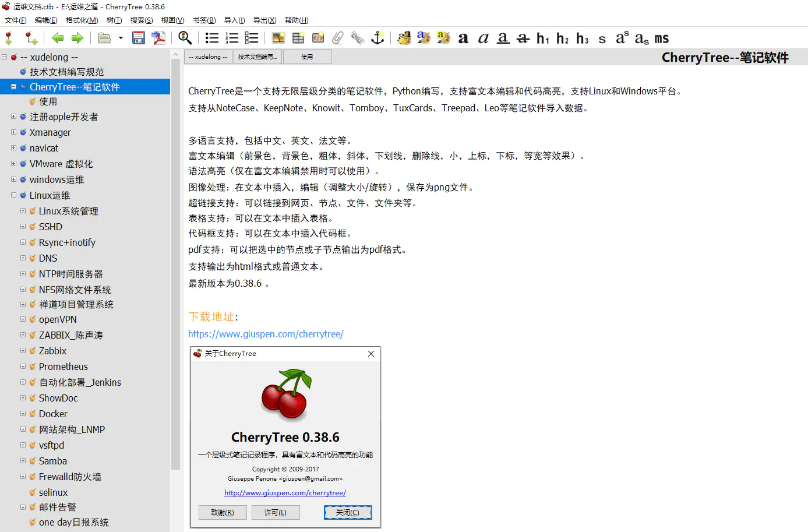Insert a new node into the tree
Viewport: 808px width, 532px height.
[8, 38]
